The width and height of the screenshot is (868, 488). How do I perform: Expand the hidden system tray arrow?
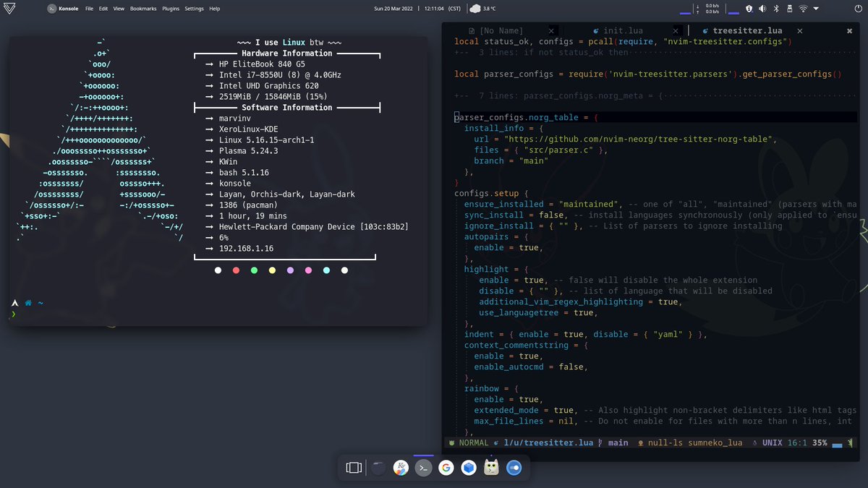(x=815, y=9)
